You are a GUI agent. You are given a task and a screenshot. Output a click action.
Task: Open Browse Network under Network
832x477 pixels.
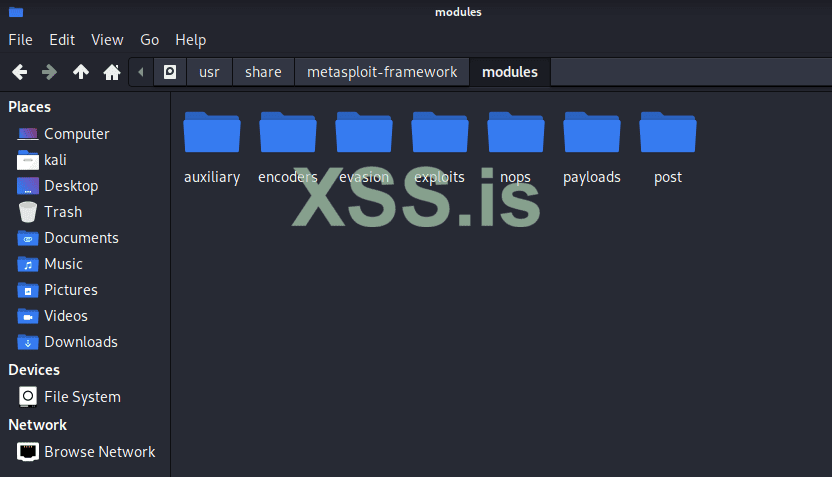[x=99, y=452]
